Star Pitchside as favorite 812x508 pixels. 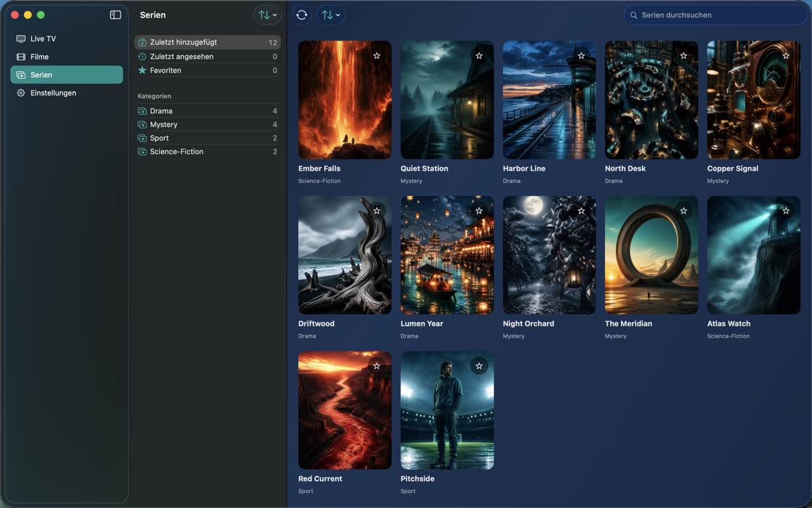point(479,366)
